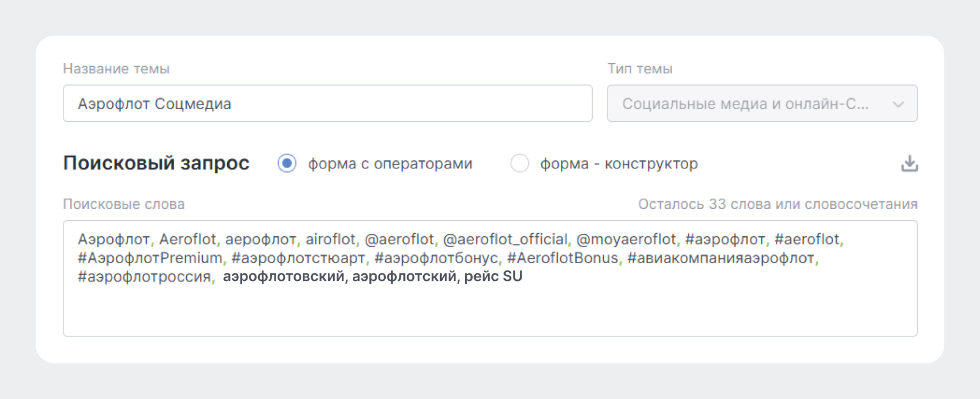Click the download icon beside the query form options
Screen dimensions: 980x399
point(909,163)
